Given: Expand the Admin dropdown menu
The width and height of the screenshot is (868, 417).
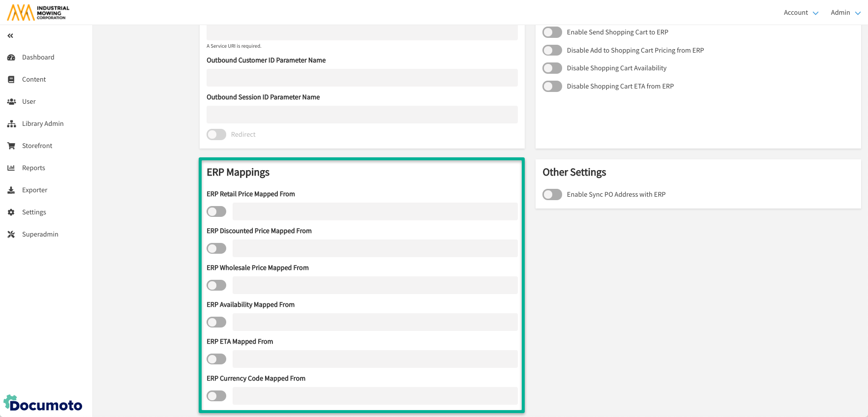Looking at the screenshot, I should pyautogui.click(x=845, y=13).
